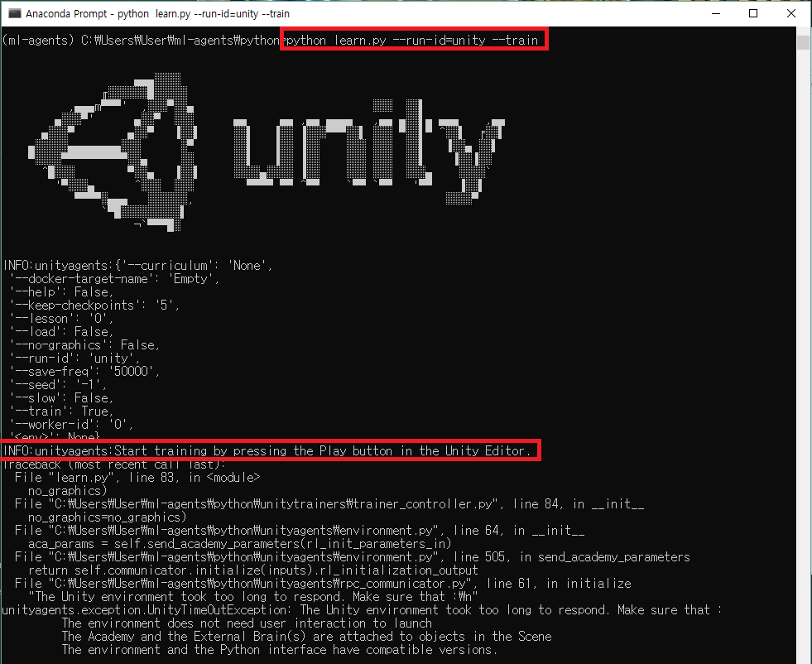Click the '--seed': '-1' line
This screenshot has height=664, width=812.
58,385
